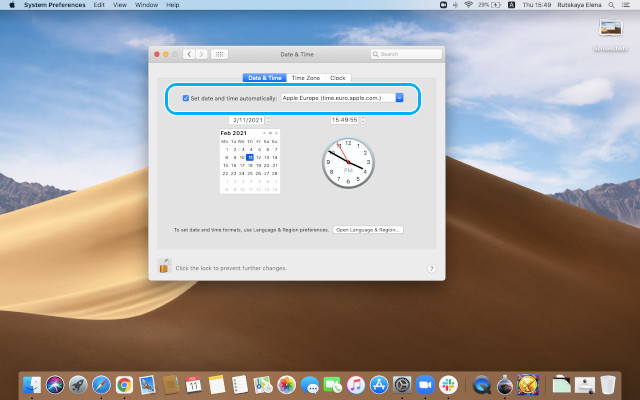
Task: Click the 2/11/2021 date field
Action: (247, 120)
